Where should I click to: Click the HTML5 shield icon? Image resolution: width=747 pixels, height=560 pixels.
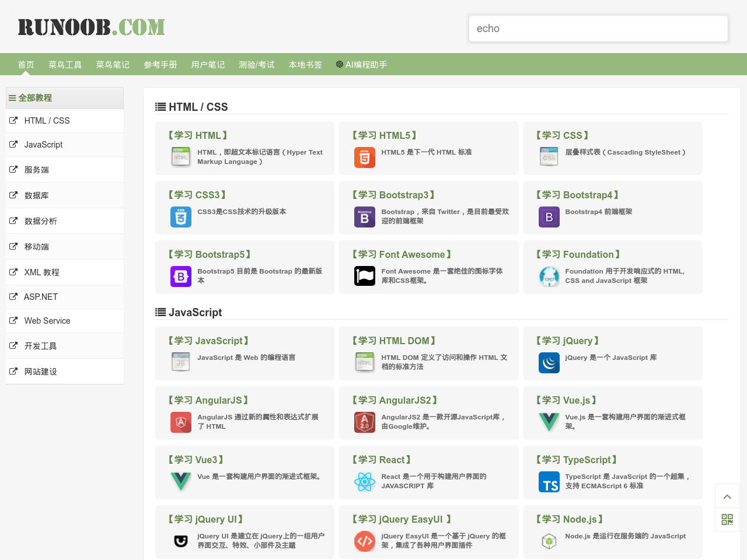[x=364, y=157]
